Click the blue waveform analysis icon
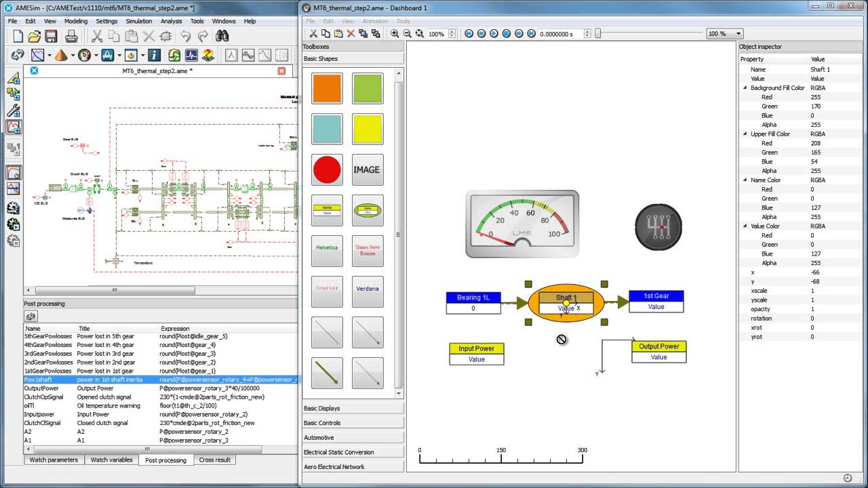868x488 pixels. 191,56
